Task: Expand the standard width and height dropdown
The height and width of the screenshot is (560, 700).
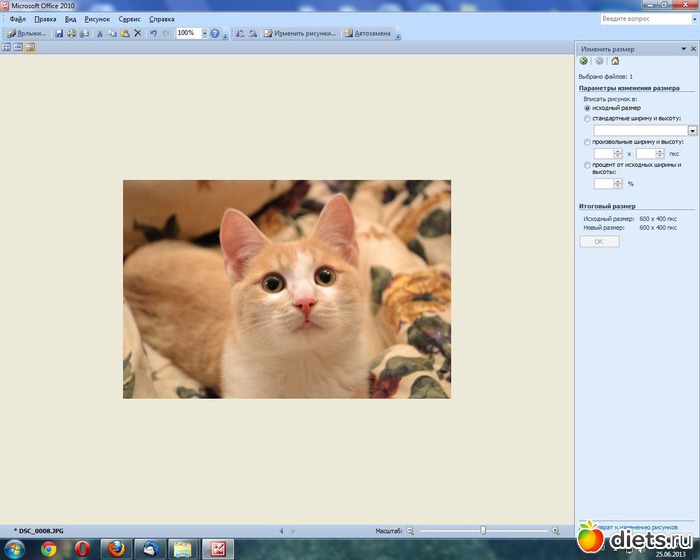Action: click(692, 130)
